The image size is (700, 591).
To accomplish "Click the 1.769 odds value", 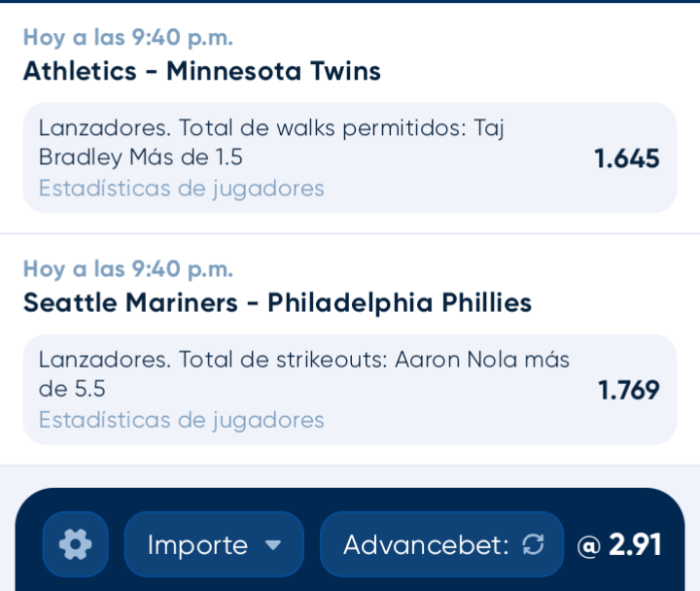I will pyautogui.click(x=629, y=390).
